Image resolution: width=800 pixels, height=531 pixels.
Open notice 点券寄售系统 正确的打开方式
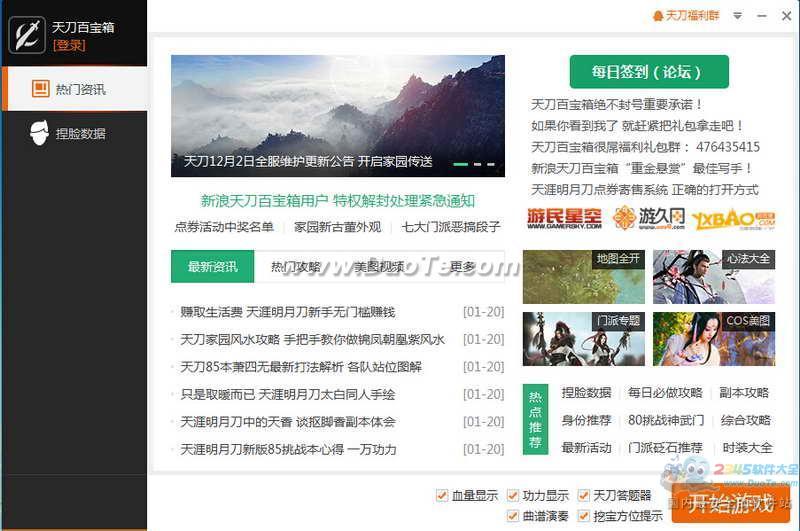pos(645,190)
